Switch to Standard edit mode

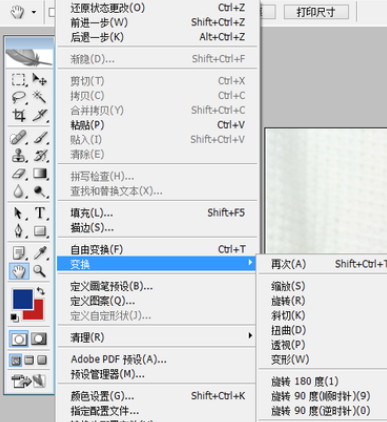[19, 339]
